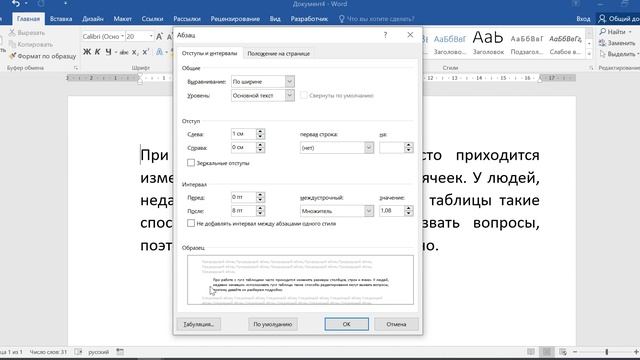Click the Replace (Заменить) icon
The image size is (640, 360).
tap(603, 42)
